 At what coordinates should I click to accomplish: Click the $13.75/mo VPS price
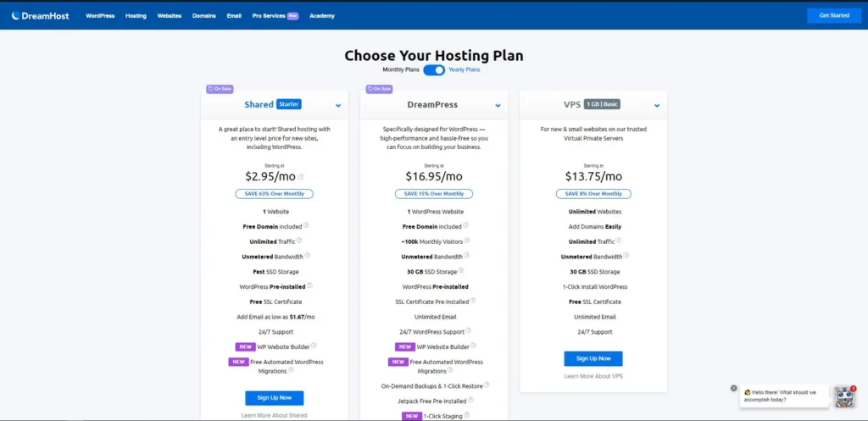pyautogui.click(x=593, y=176)
